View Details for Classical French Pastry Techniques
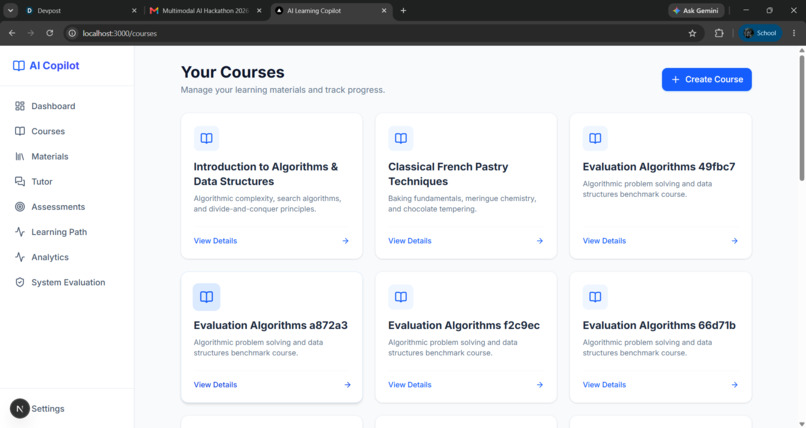 coord(410,240)
